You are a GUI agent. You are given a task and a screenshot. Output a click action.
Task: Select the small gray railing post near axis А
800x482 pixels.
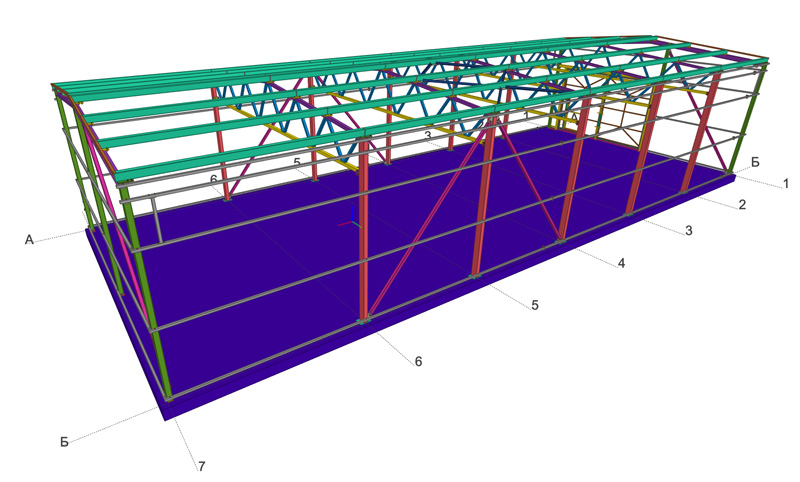point(156,220)
